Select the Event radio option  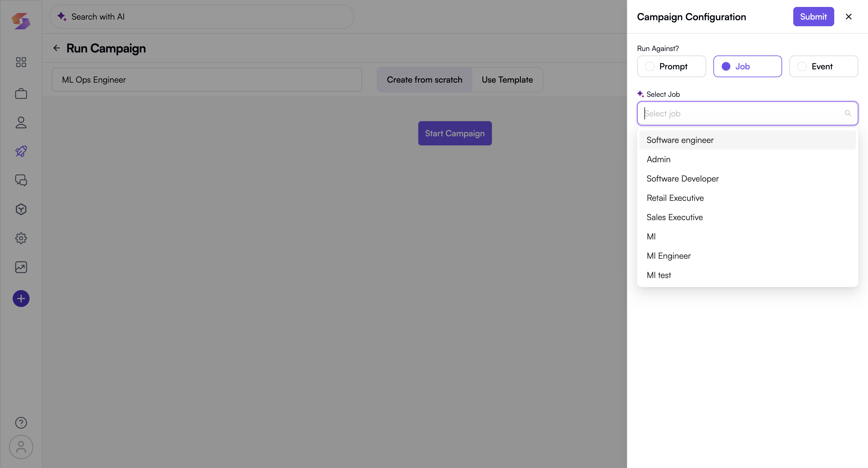coord(823,66)
